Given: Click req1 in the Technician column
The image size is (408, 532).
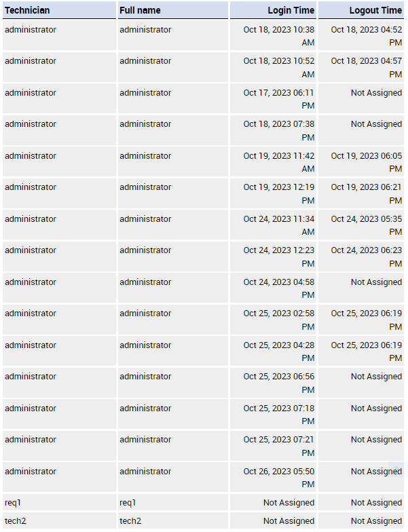Looking at the screenshot, I should (x=14, y=503).
